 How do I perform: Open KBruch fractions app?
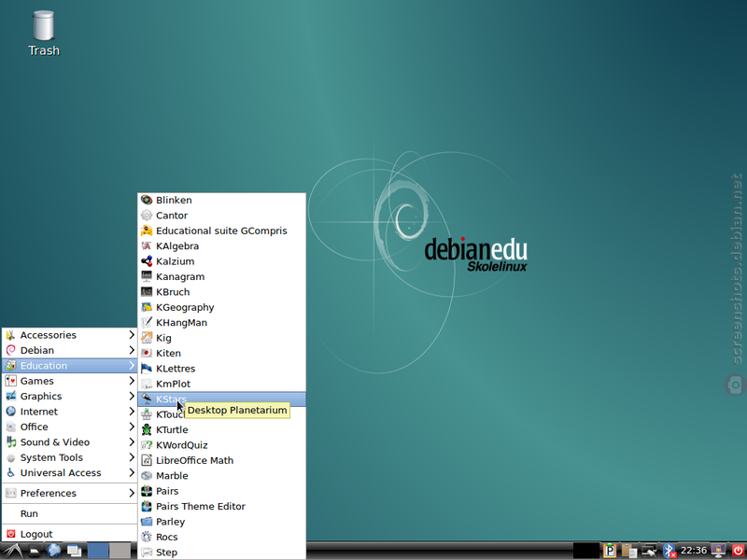221,292
